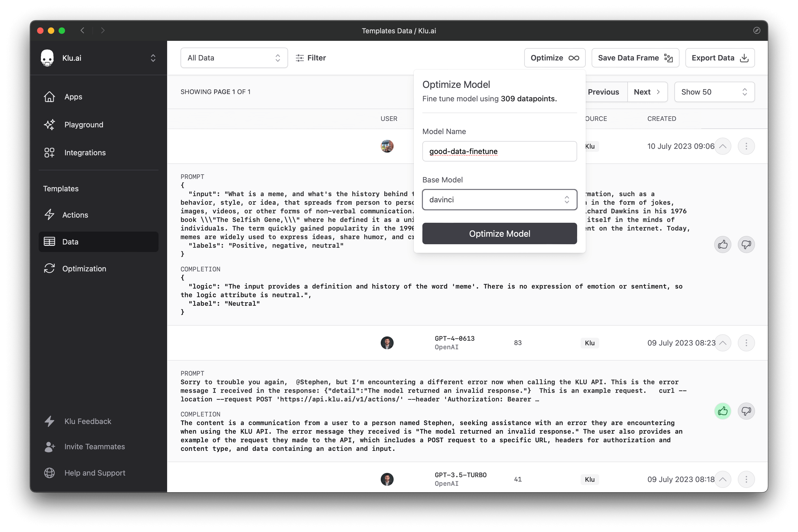Open the davinci Base Model dropdown
The image size is (798, 532).
(499, 199)
